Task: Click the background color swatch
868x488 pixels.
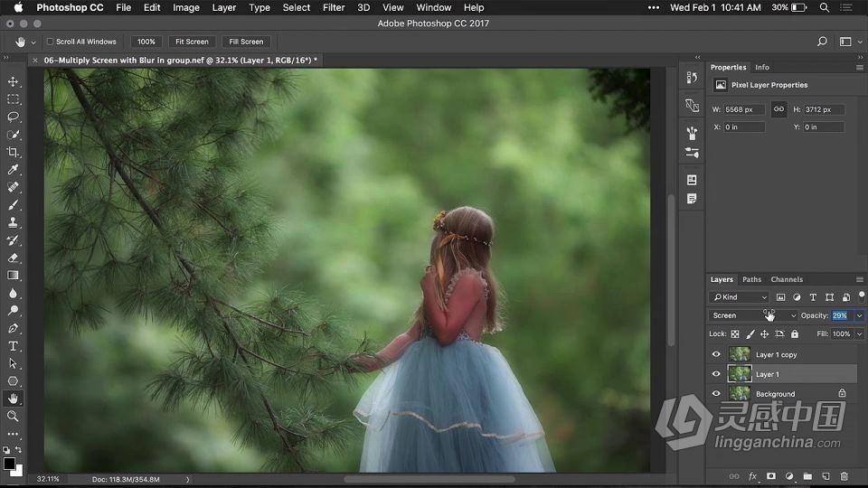Action: coord(18,472)
